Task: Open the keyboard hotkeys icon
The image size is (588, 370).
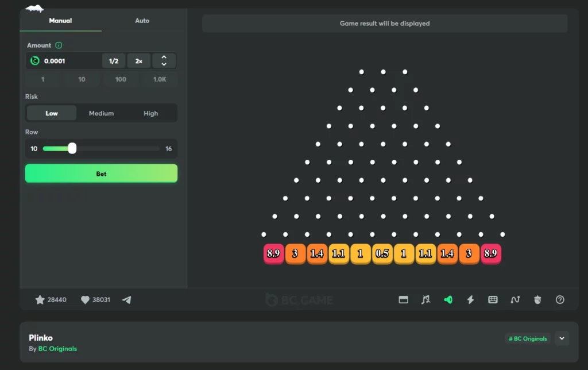Action: (x=493, y=299)
